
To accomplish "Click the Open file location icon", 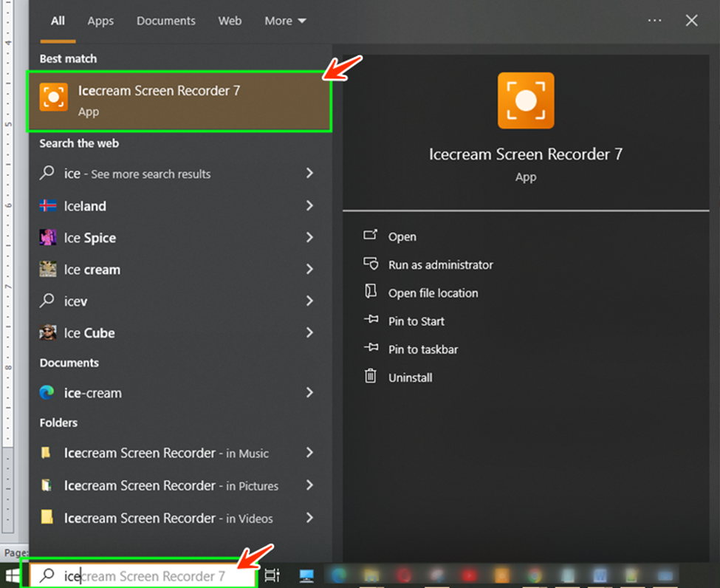I will click(371, 291).
